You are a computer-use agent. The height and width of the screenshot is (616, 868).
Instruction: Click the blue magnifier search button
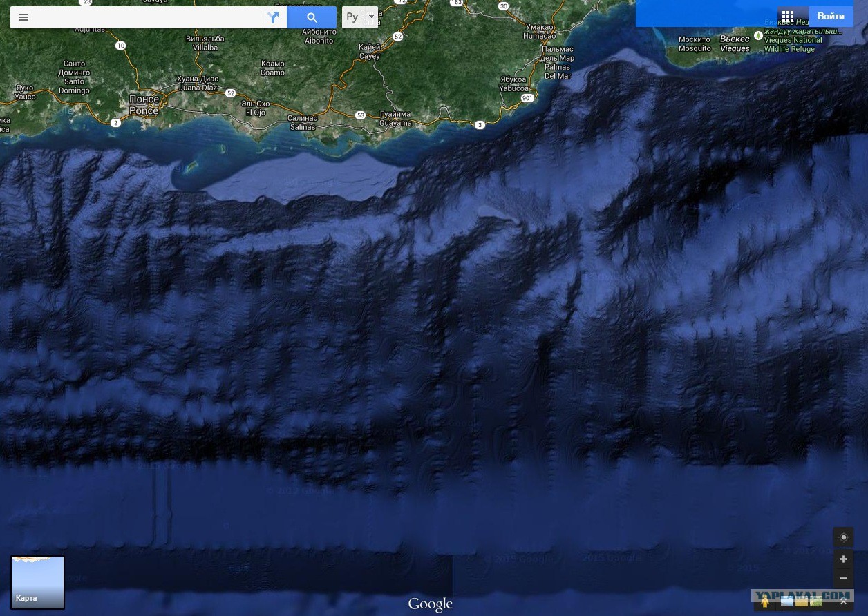click(312, 17)
